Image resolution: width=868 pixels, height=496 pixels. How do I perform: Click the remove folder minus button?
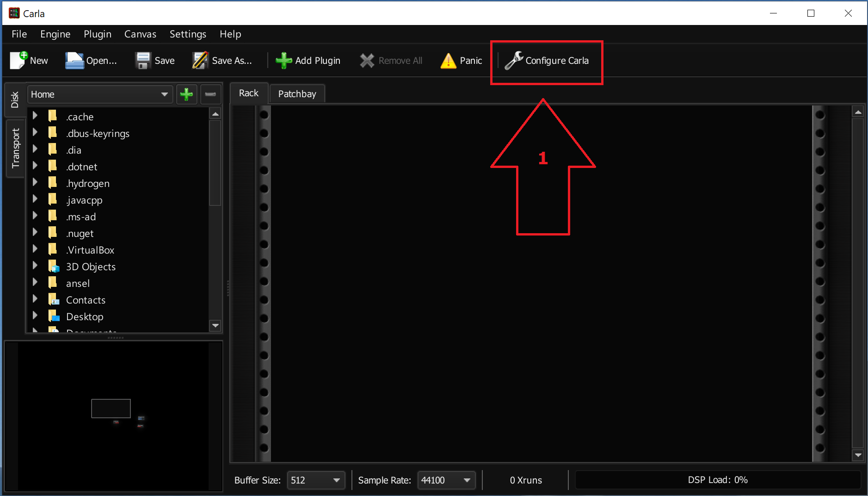pos(210,94)
